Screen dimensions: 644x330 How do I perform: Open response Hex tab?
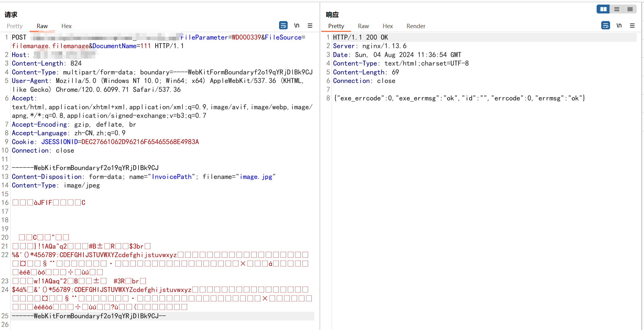388,26
